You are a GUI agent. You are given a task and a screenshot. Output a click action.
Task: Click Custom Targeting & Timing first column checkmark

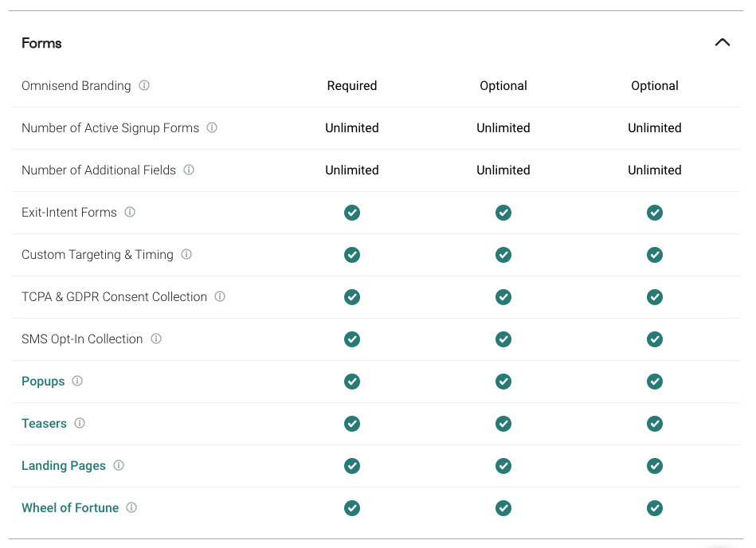(x=352, y=254)
